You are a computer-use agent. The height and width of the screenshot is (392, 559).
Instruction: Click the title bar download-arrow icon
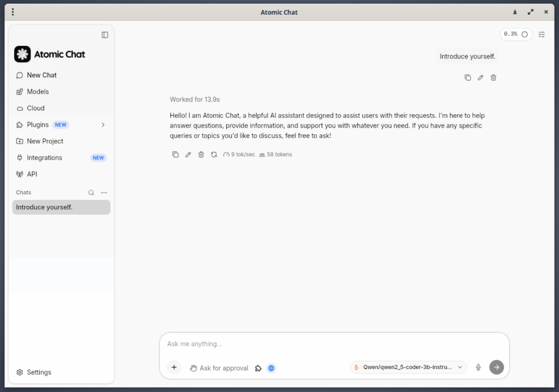point(515,12)
